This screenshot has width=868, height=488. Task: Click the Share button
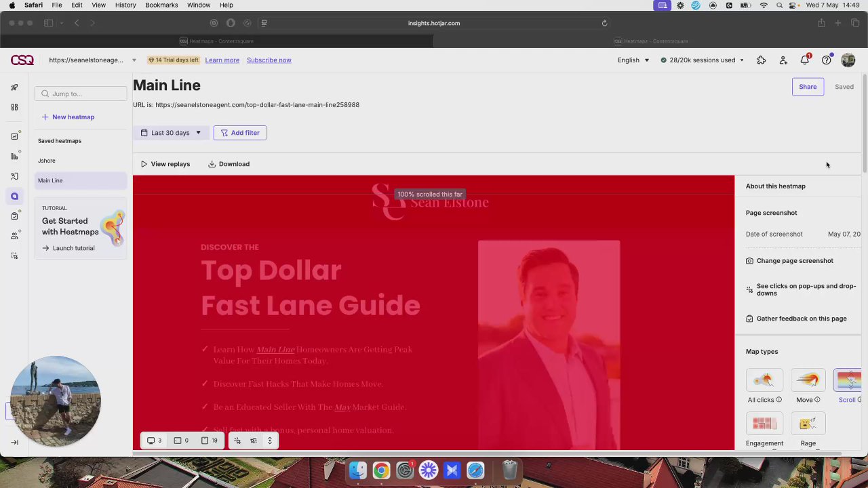[808, 87]
